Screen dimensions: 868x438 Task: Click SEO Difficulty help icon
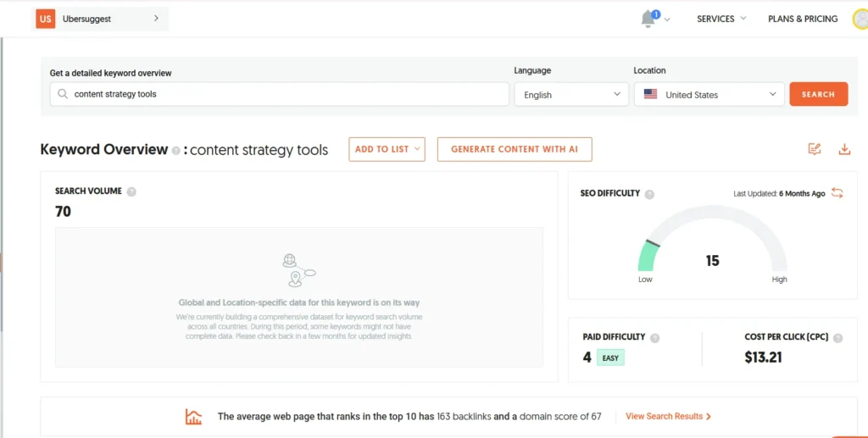[649, 194]
